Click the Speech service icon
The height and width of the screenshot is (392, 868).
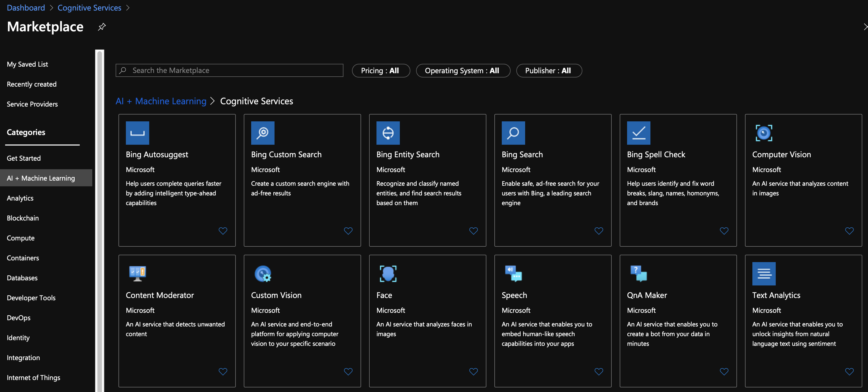513,274
